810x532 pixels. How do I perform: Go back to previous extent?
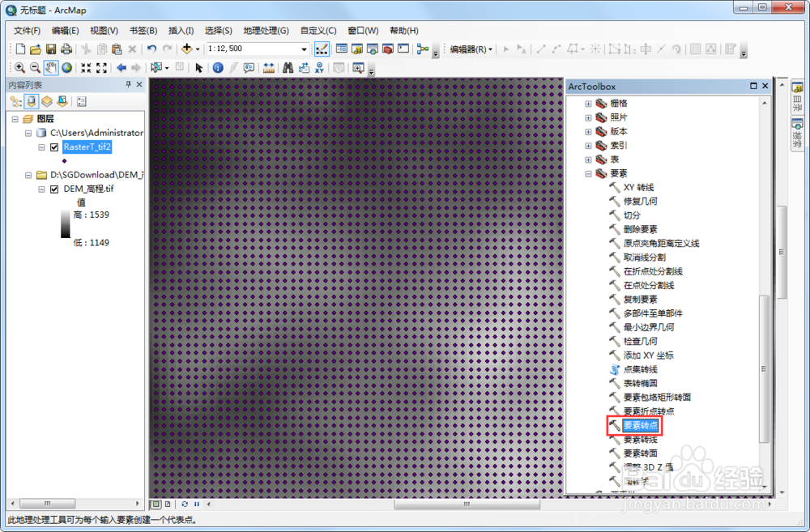[122, 68]
